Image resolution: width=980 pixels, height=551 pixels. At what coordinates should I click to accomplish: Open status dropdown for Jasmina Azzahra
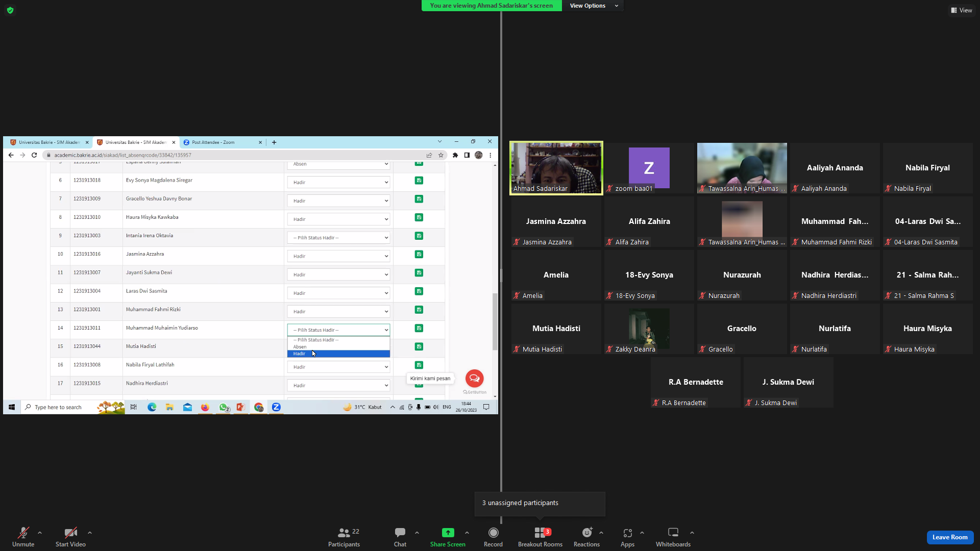[338, 256]
